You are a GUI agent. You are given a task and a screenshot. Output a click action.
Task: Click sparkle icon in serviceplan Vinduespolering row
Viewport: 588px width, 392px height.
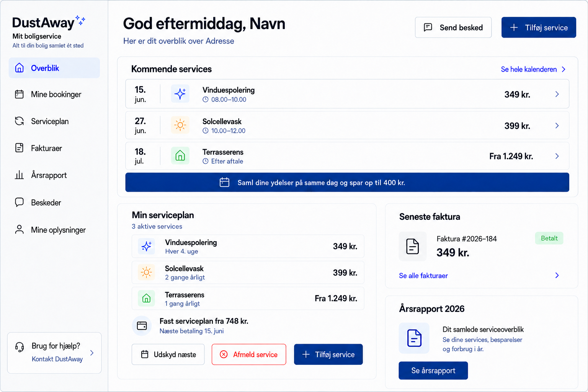click(146, 246)
